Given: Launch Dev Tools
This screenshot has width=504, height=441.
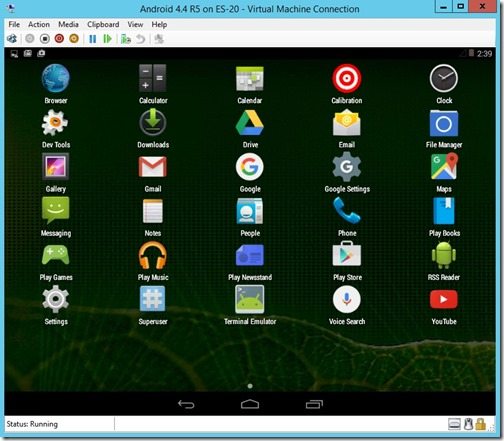Looking at the screenshot, I should coord(55,123).
